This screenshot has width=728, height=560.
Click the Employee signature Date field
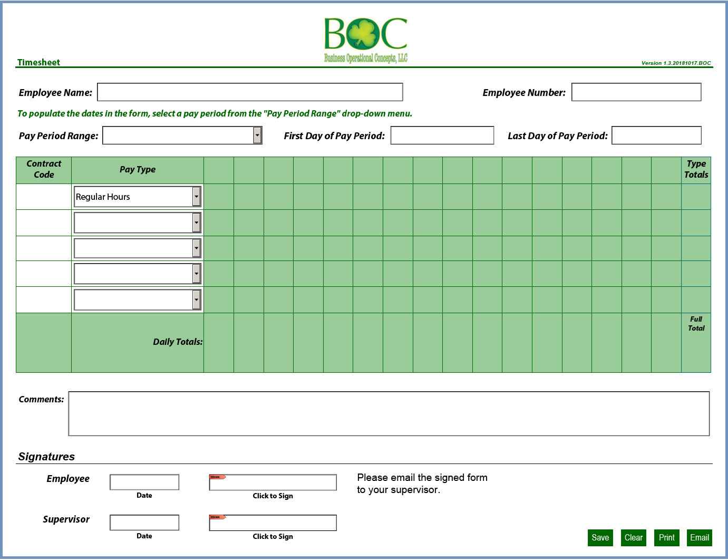click(x=144, y=482)
